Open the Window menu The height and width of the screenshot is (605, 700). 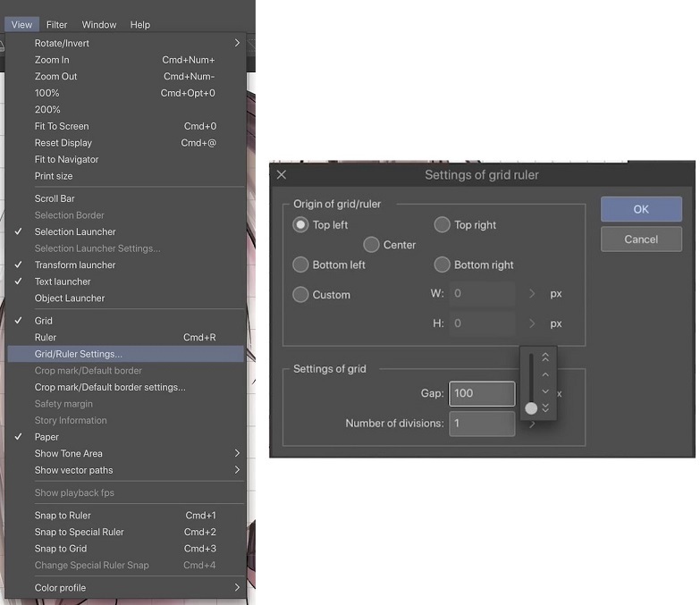[x=99, y=24]
